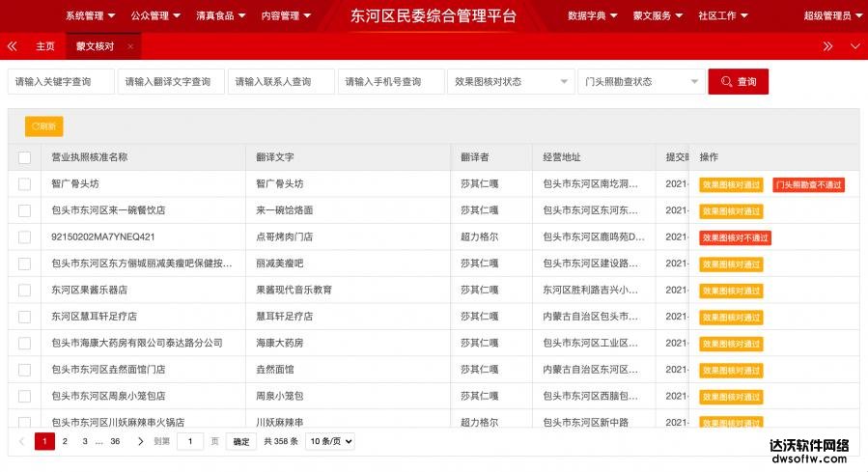868x472 pixels.
Task: Open the 内容管理 dropdown menu
Action: pos(286,15)
